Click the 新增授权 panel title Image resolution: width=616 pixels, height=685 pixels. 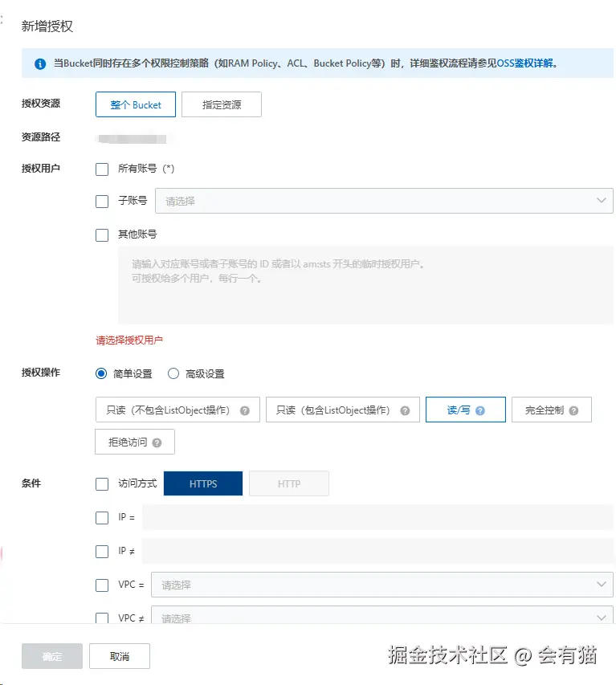[x=47, y=27]
